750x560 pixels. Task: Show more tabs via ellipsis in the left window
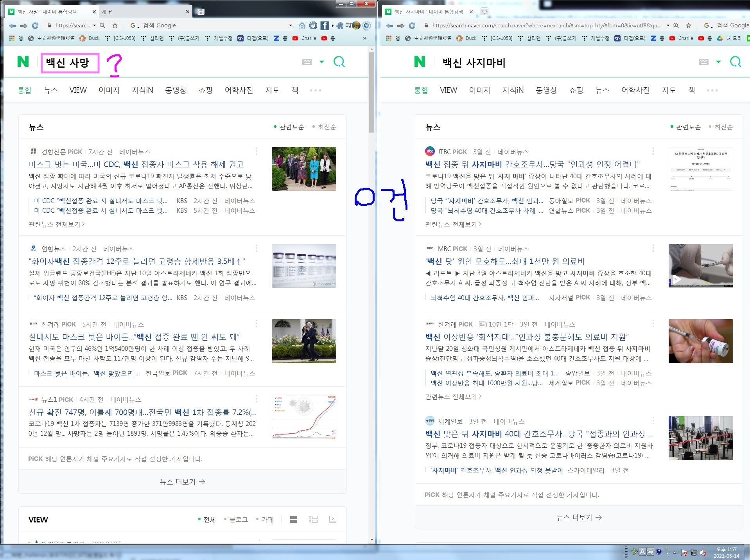point(316,90)
